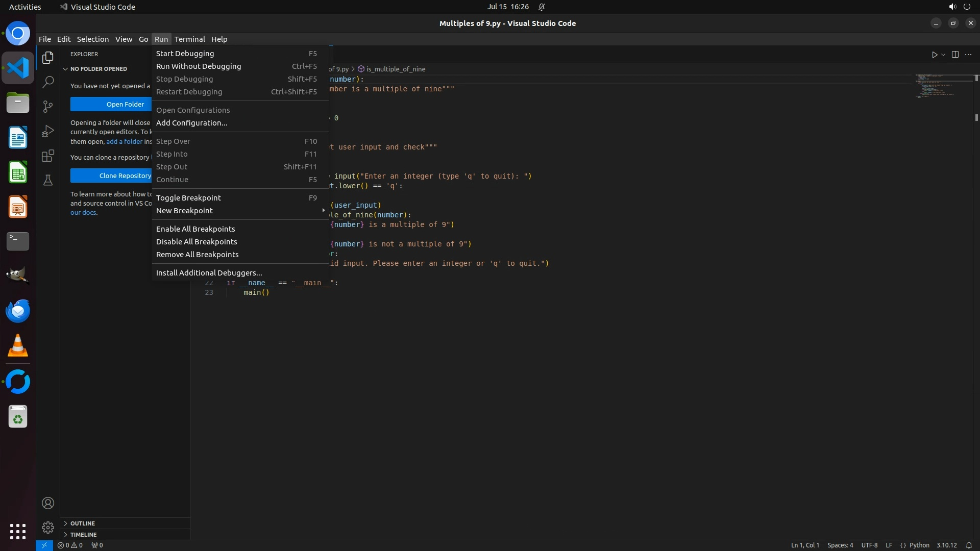
Task: Open the Search view in activity bar
Action: coord(48,82)
